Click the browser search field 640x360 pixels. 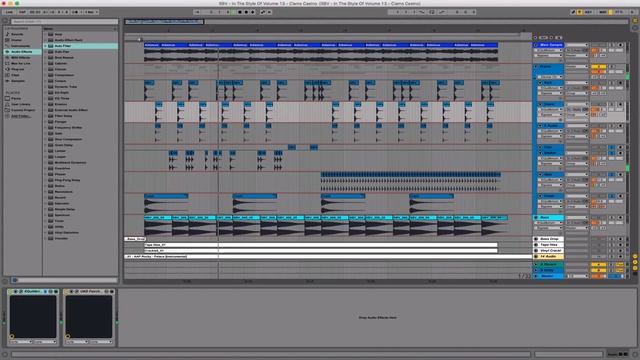[65, 21]
